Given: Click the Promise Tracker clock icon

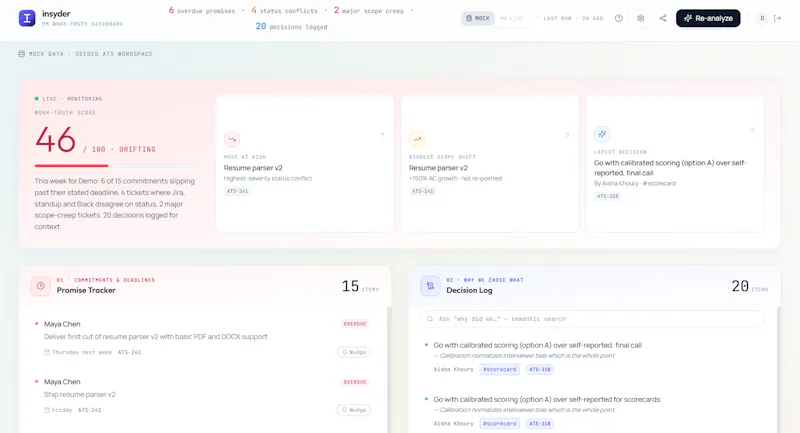Looking at the screenshot, I should pyautogui.click(x=40, y=286).
